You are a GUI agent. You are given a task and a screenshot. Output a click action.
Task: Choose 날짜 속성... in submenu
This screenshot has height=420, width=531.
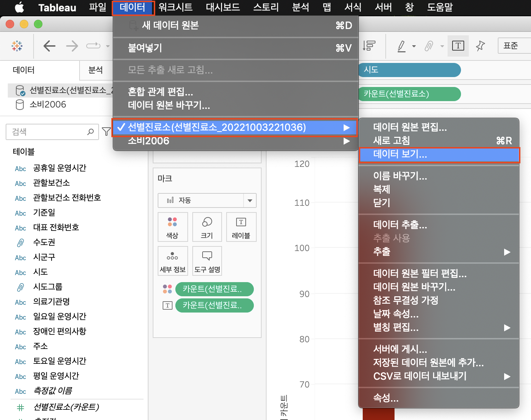click(x=439, y=314)
